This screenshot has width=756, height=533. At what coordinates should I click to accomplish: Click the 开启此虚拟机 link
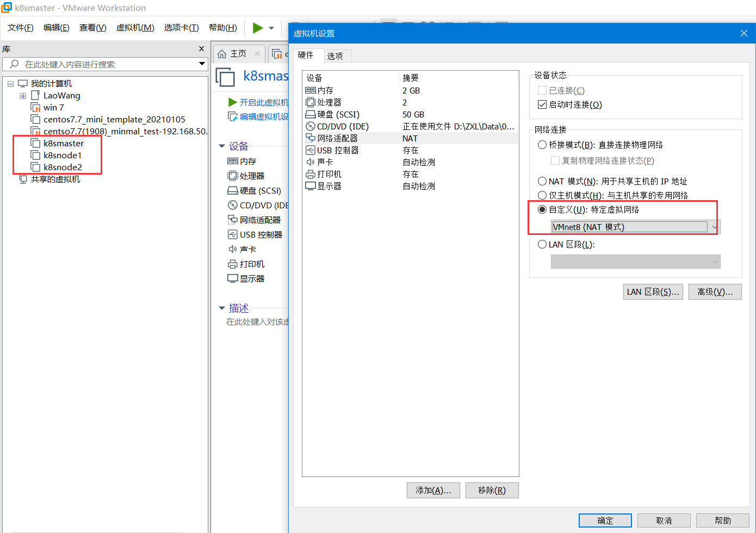264,102
